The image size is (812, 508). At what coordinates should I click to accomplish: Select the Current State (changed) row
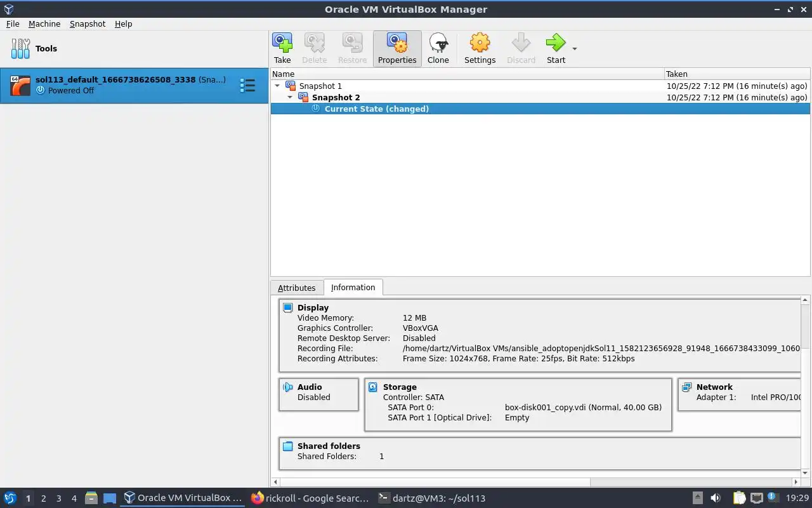pos(540,109)
